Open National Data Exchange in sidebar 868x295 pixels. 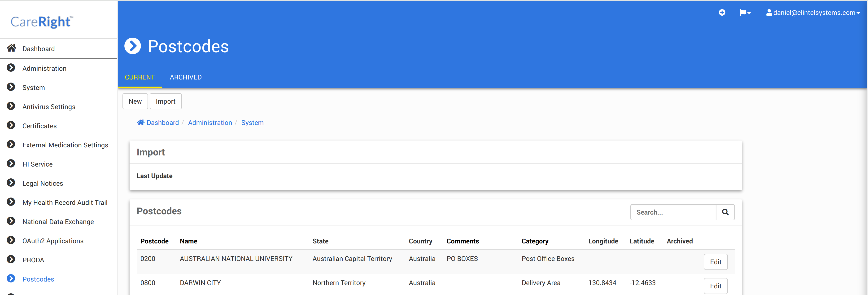click(58, 221)
